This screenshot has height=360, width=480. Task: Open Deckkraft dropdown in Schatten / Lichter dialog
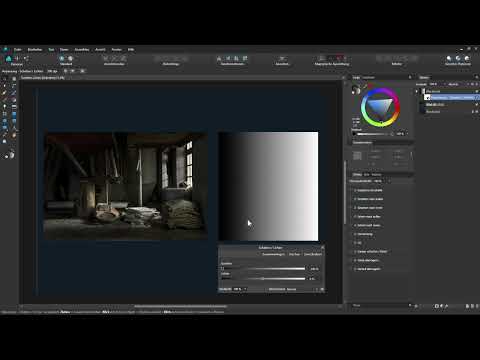[245, 289]
